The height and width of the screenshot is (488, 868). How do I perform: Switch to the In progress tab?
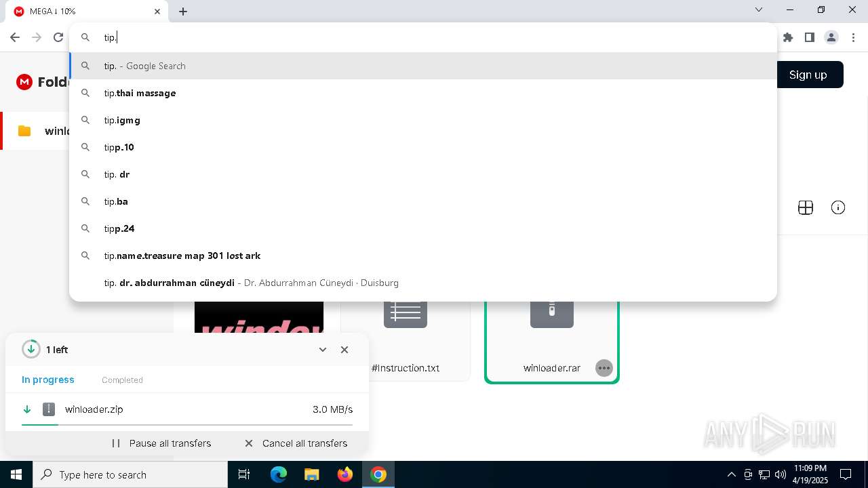(48, 380)
